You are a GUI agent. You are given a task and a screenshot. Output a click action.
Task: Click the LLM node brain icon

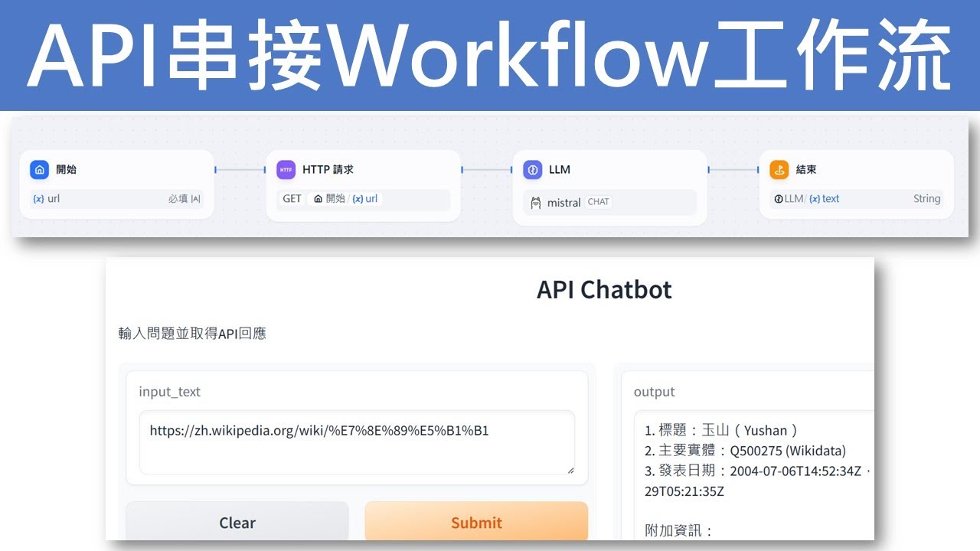(533, 170)
